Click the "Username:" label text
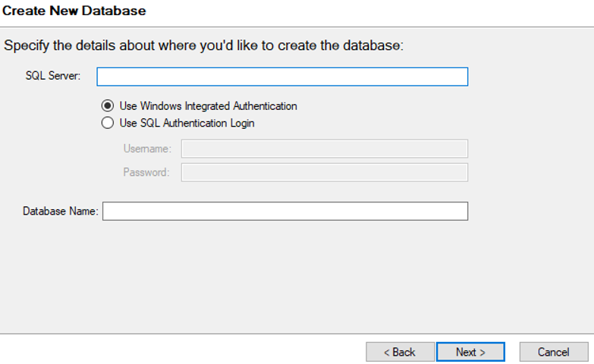The width and height of the screenshot is (594, 364). [x=147, y=149]
